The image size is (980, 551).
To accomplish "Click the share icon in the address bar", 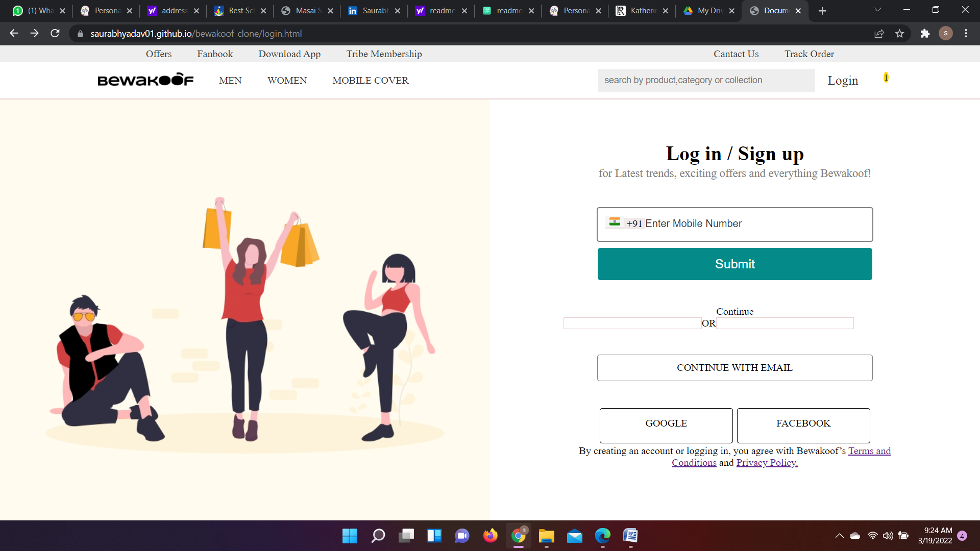I will 879,34.
